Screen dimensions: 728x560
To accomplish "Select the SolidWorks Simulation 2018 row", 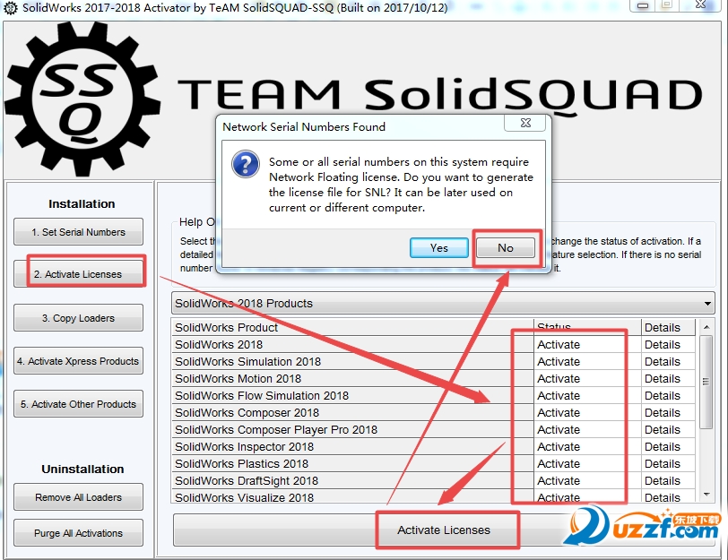I will pyautogui.click(x=353, y=361).
